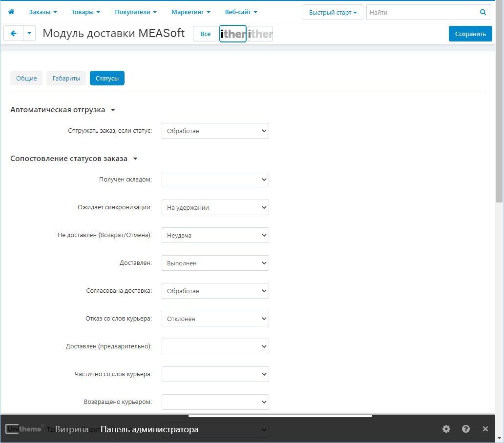This screenshot has height=443, width=504.
Task: Open the Доставлен (предварительно) dropdown
Action: pyautogui.click(x=215, y=346)
